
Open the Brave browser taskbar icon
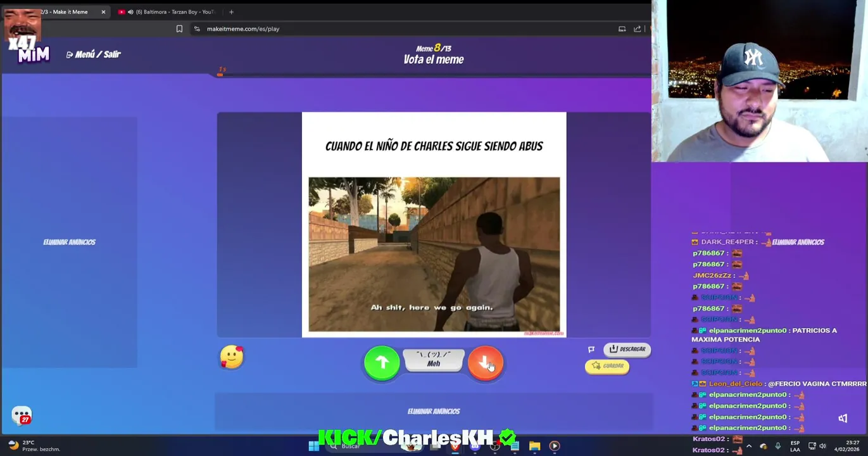[455, 446]
